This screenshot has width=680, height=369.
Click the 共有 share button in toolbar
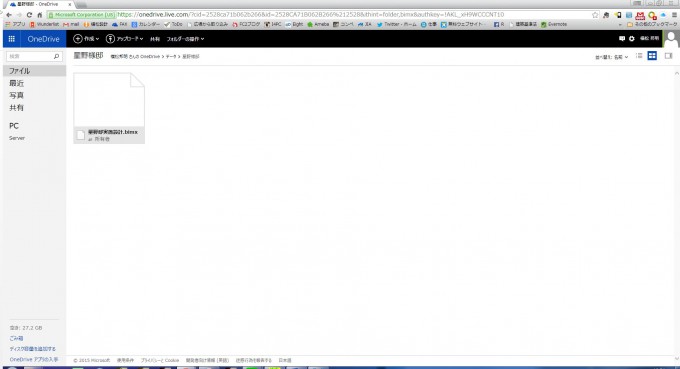tap(155, 39)
